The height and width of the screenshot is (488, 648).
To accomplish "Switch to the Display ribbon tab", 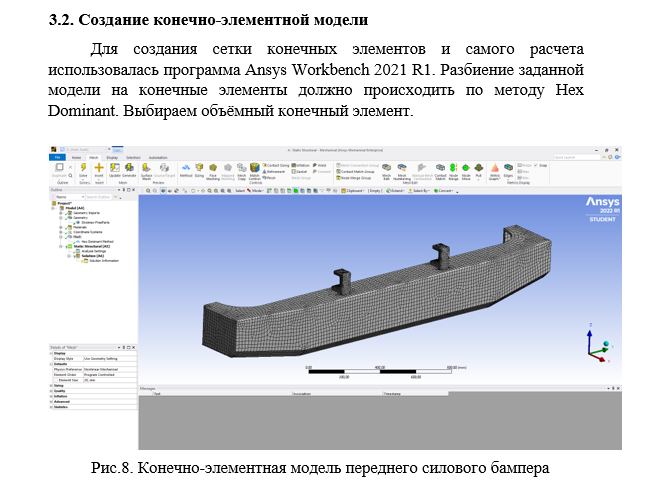I will pos(112,157).
